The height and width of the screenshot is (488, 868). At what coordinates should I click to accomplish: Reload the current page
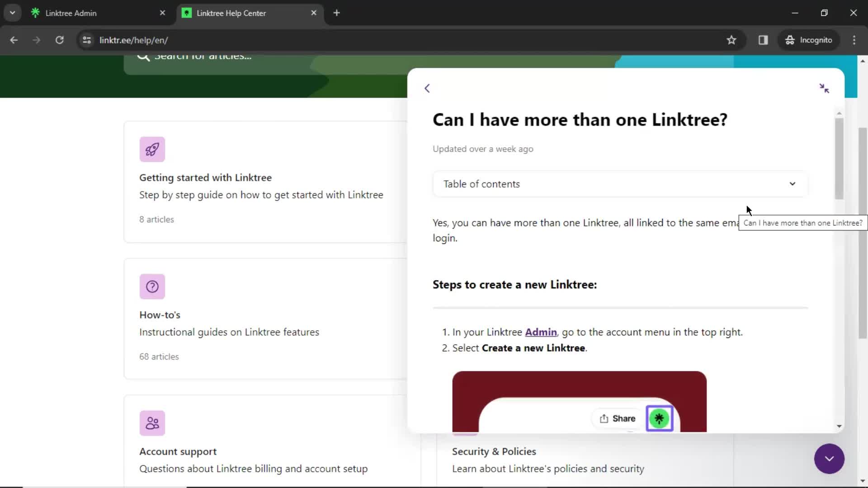pyautogui.click(x=59, y=40)
